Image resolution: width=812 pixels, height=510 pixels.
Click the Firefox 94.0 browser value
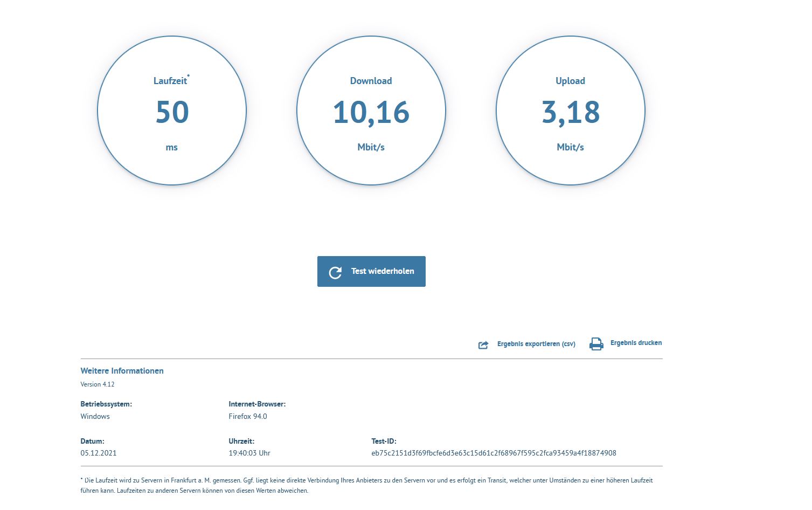tap(247, 416)
